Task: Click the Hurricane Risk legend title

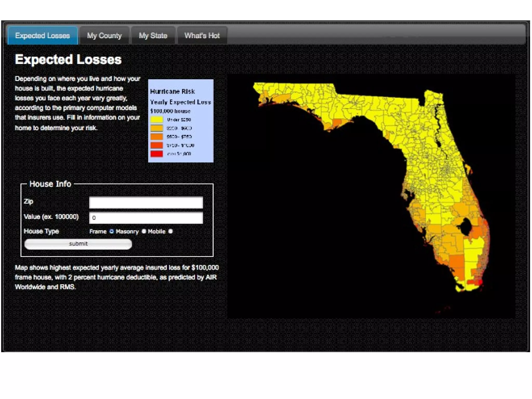Action: (172, 91)
